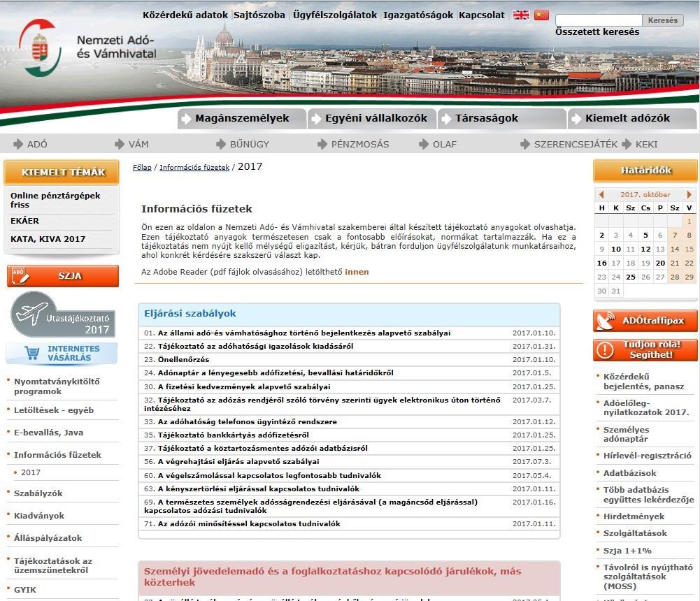Open Kiadványok sidebar link
The height and width of the screenshot is (601, 700).
[x=39, y=516]
